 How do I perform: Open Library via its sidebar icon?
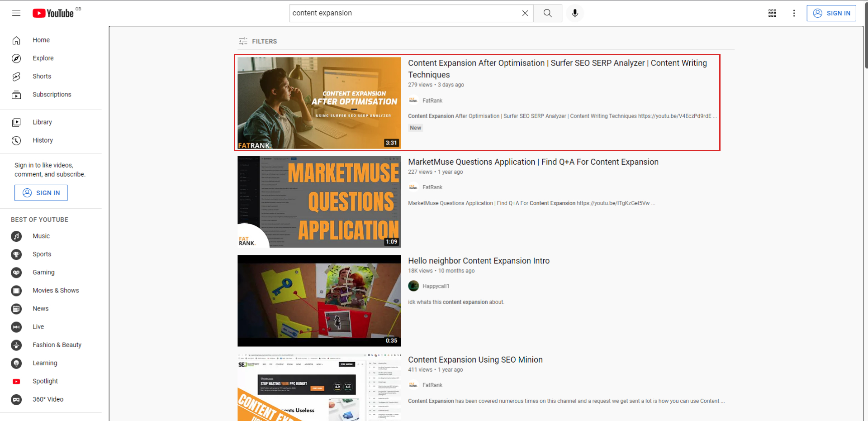[16, 122]
